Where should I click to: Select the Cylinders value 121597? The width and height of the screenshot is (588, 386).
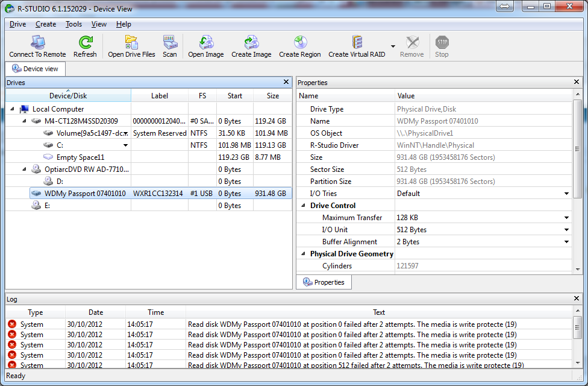coord(408,266)
